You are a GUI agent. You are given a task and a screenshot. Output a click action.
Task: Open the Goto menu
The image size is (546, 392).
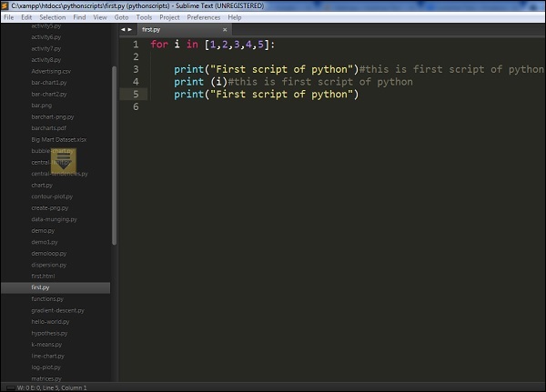pos(121,17)
